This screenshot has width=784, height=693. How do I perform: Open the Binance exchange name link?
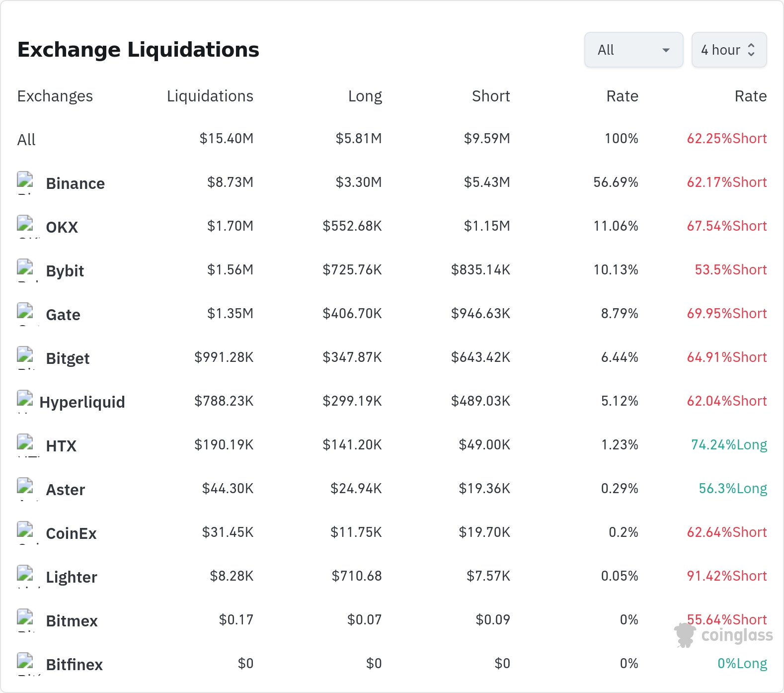point(76,183)
